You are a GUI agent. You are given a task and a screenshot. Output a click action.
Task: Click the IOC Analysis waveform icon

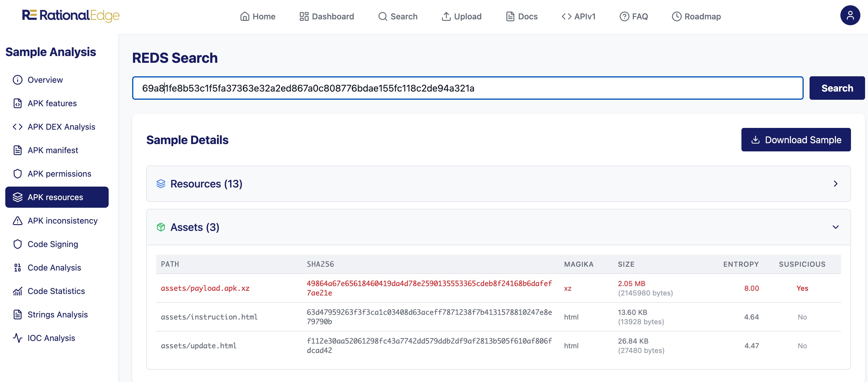(x=17, y=338)
